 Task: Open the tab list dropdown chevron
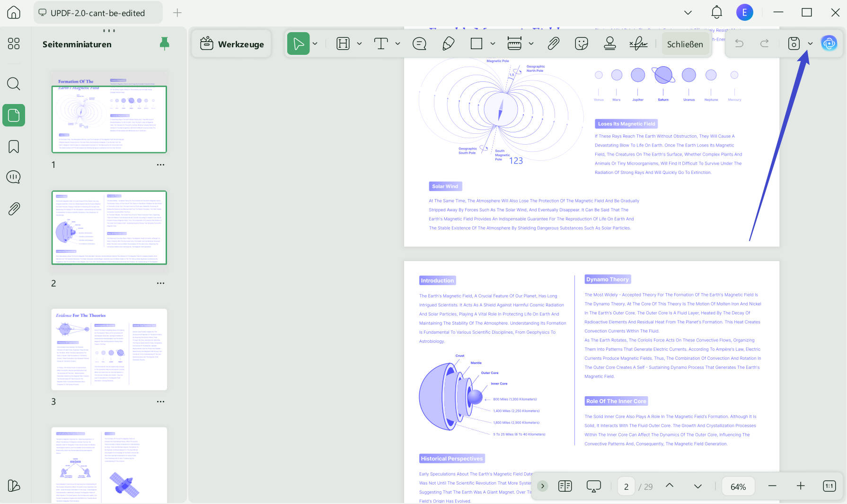point(688,13)
